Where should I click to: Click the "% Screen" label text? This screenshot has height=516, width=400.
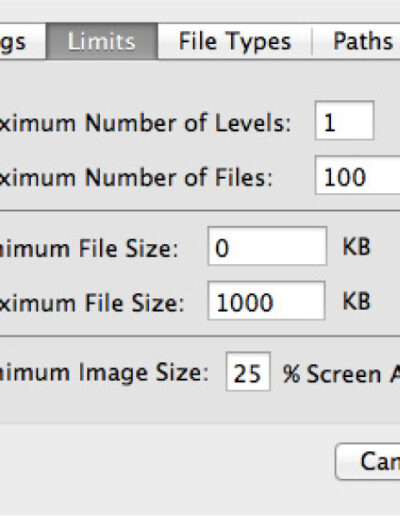tap(332, 374)
